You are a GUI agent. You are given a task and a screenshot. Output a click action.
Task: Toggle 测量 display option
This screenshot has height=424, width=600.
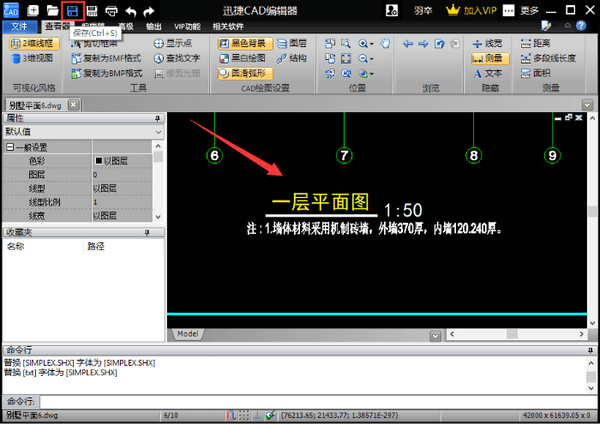click(490, 58)
